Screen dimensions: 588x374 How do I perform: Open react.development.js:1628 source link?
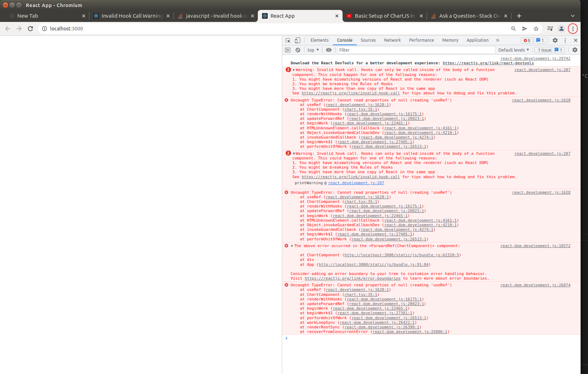[541, 100]
